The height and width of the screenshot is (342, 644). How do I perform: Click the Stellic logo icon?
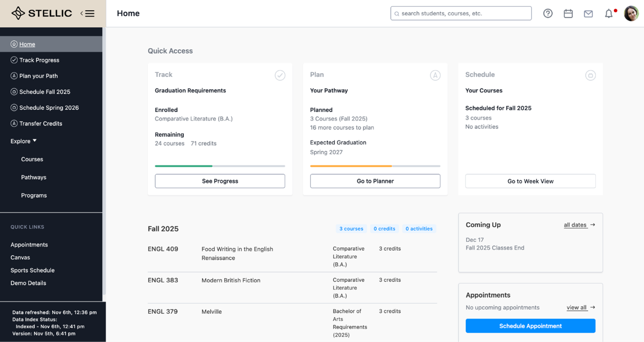click(18, 13)
